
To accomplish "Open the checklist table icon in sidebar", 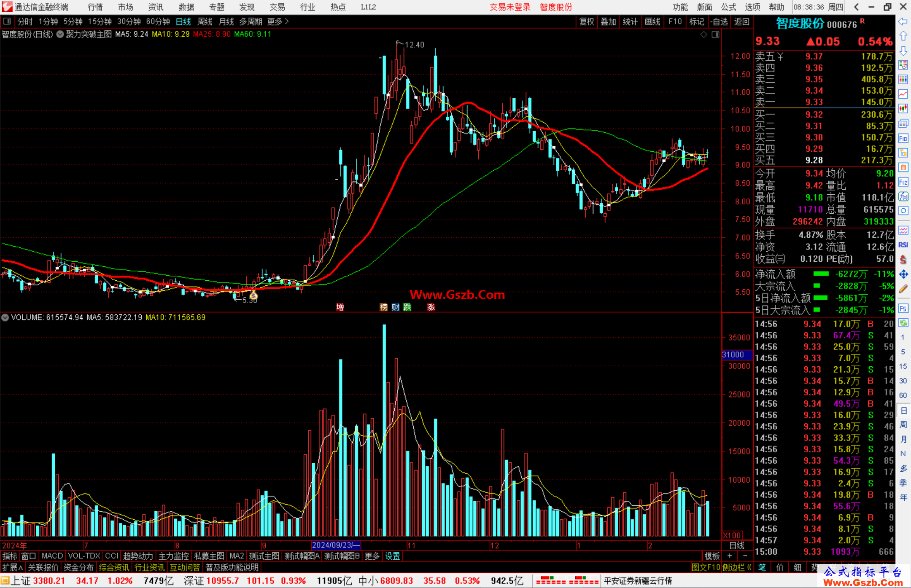I will tap(903, 65).
